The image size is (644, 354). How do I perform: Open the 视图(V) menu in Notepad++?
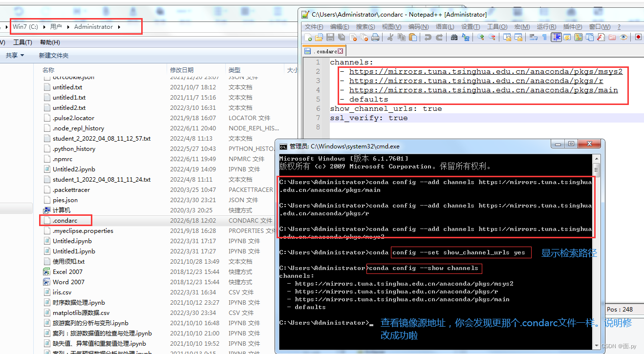391,27
